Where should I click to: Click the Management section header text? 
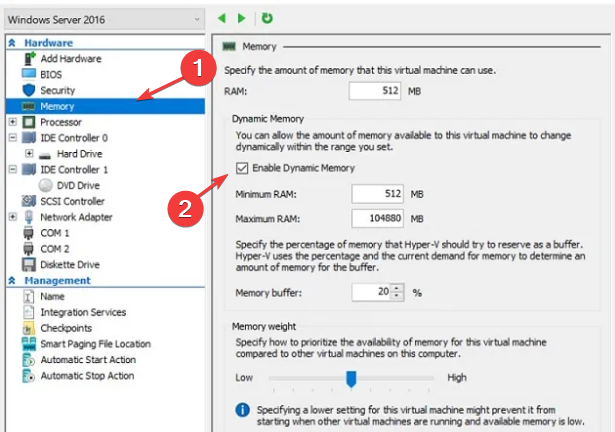tap(58, 281)
